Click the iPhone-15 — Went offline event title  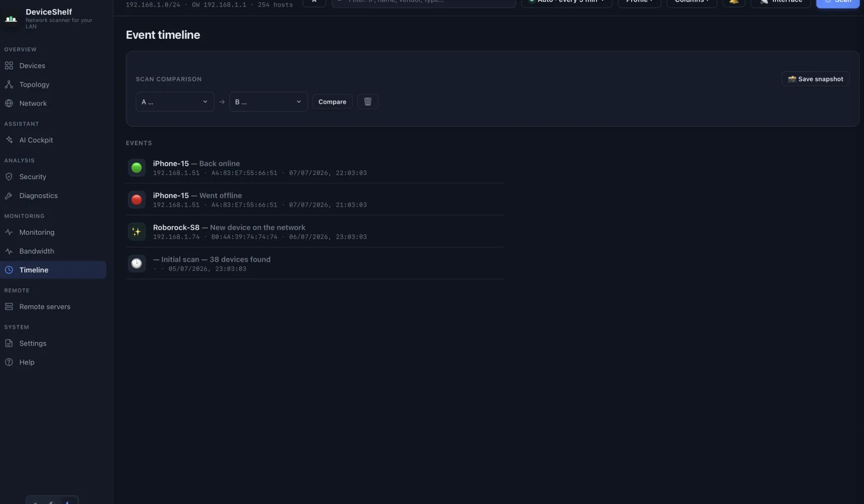pyautogui.click(x=197, y=195)
